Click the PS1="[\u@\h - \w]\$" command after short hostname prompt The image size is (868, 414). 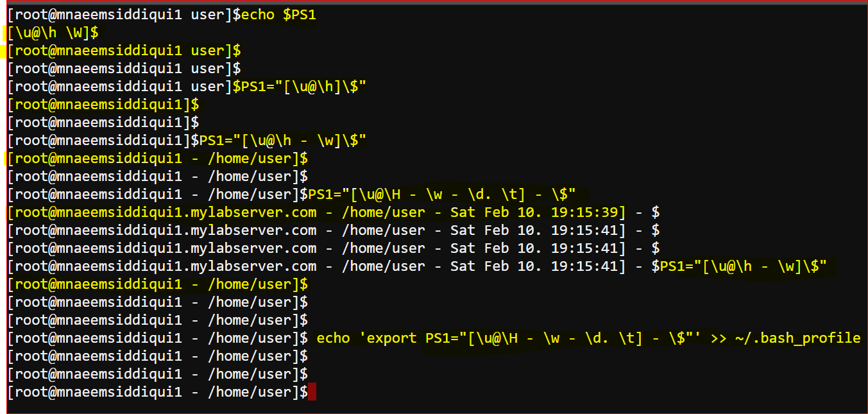click(x=283, y=140)
